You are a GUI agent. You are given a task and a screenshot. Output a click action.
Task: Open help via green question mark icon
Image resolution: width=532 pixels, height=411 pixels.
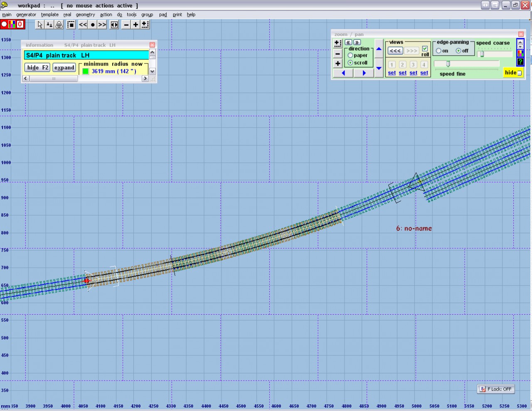[x=520, y=61]
